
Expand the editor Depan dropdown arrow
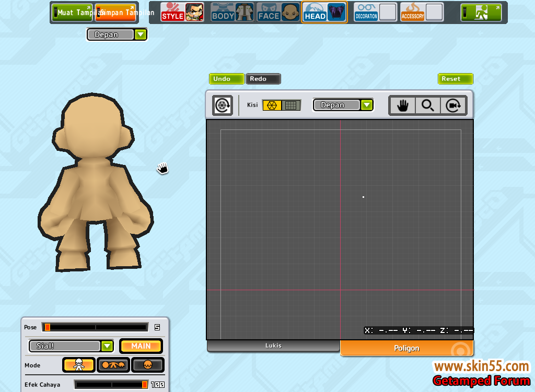(x=367, y=105)
